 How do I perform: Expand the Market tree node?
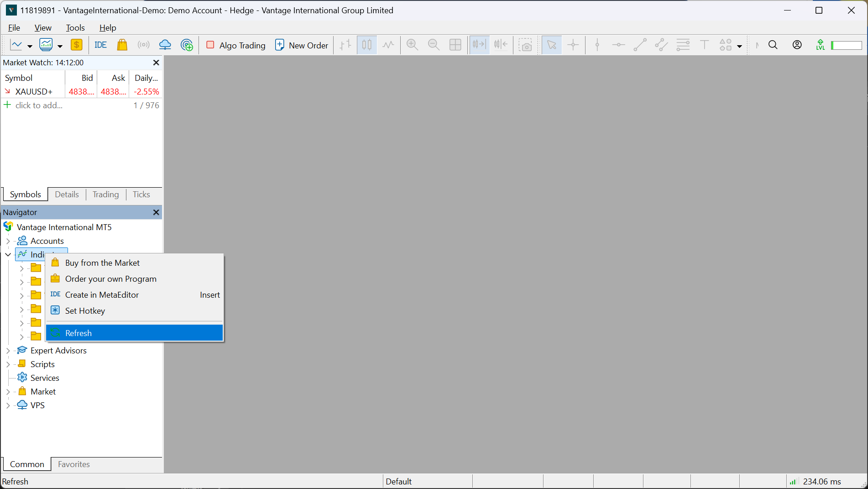(x=8, y=392)
